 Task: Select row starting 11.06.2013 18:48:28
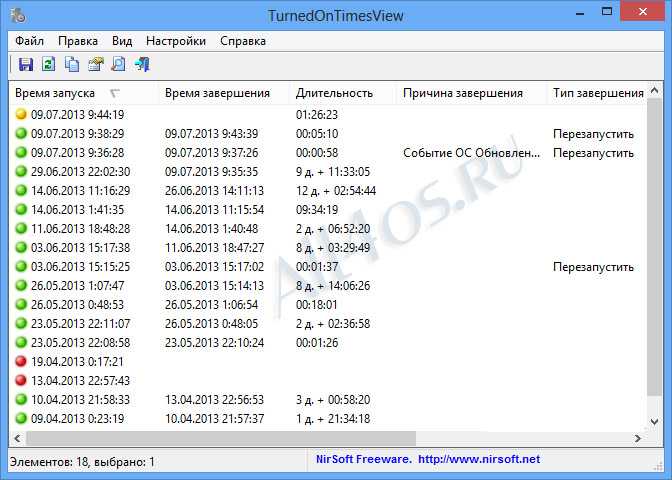pyautogui.click(x=328, y=228)
